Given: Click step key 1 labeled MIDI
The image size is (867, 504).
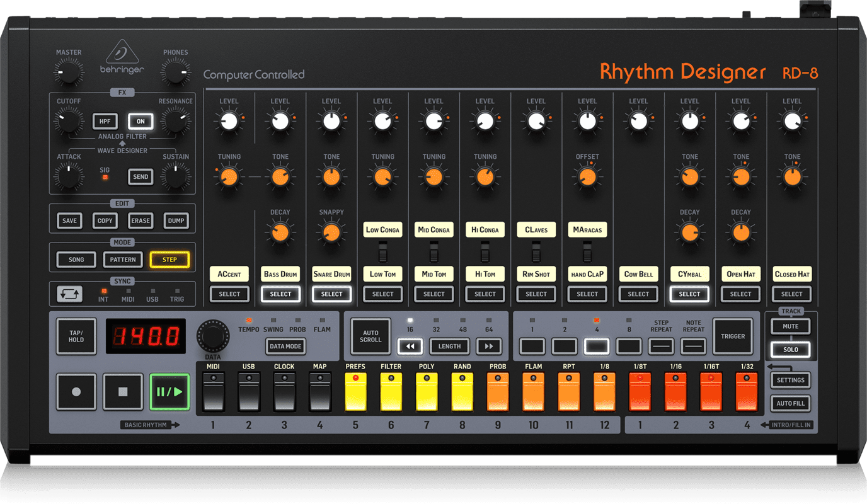Looking at the screenshot, I should coord(213,392).
